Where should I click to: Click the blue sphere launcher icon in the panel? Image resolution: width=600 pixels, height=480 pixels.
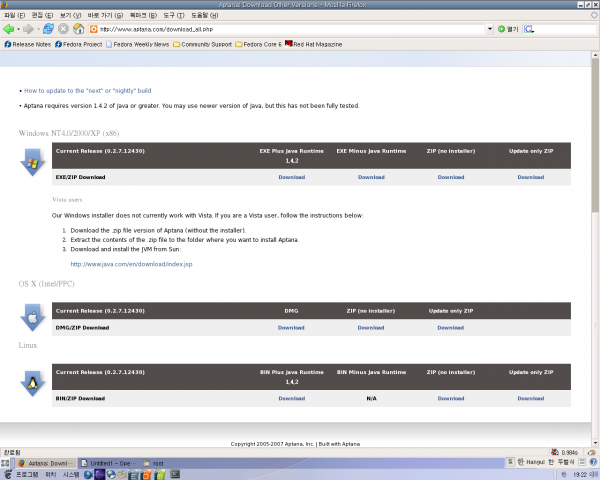[x=88, y=475]
